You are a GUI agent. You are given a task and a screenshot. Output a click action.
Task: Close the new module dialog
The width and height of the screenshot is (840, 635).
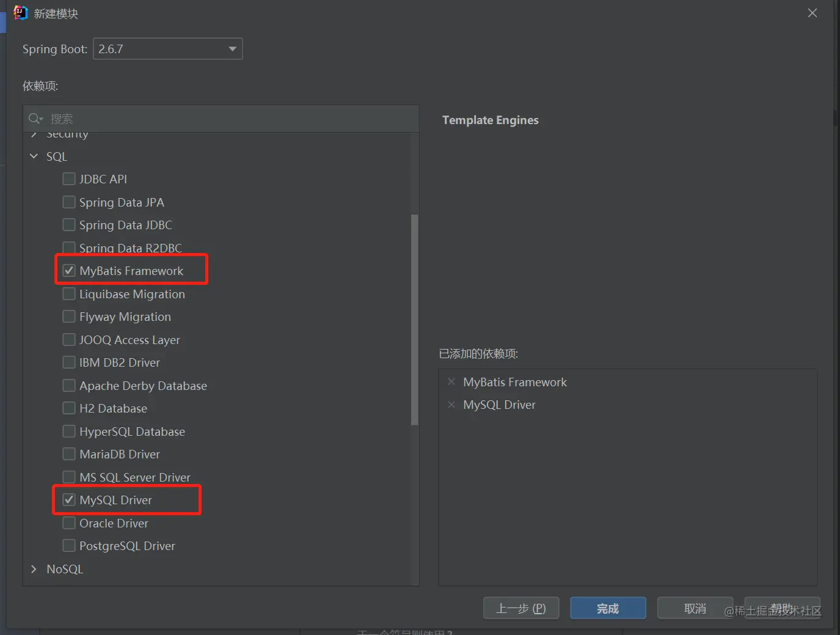813,13
